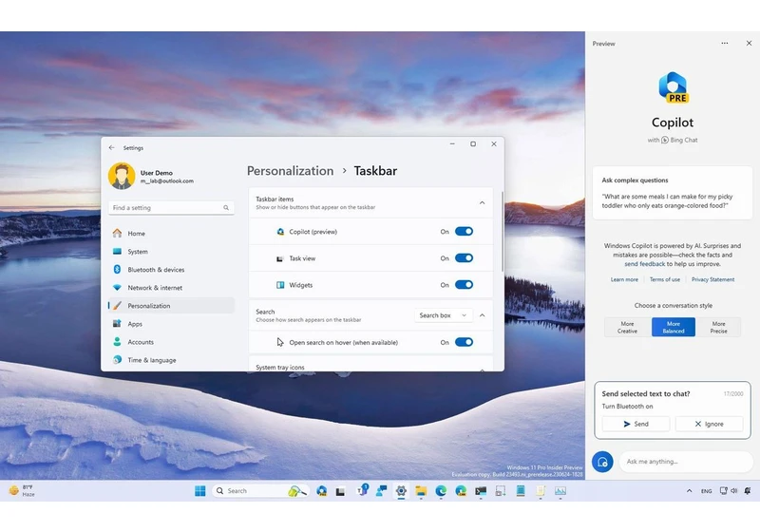Open Bluetooth & devices settings
The image size is (760, 532).
[171, 270]
